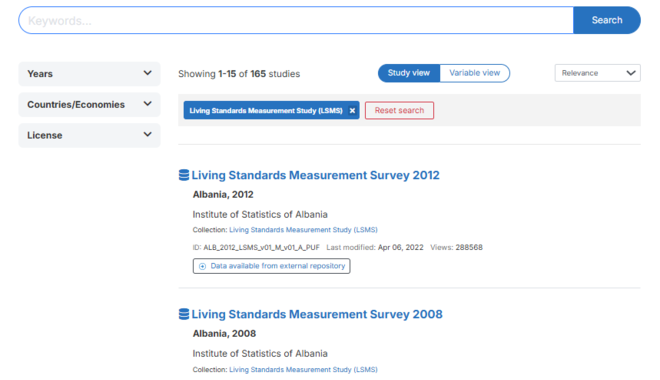Click Data available from external repository button
This screenshot has width=660, height=380.
(x=271, y=266)
